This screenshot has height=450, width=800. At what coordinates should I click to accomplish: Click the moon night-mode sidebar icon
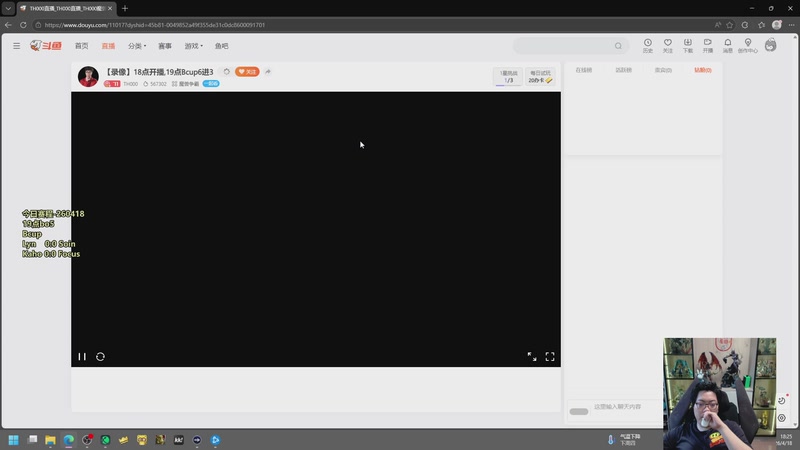coord(782,401)
